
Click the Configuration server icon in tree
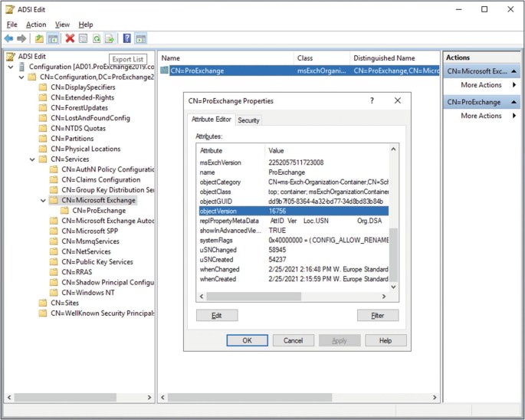point(21,67)
